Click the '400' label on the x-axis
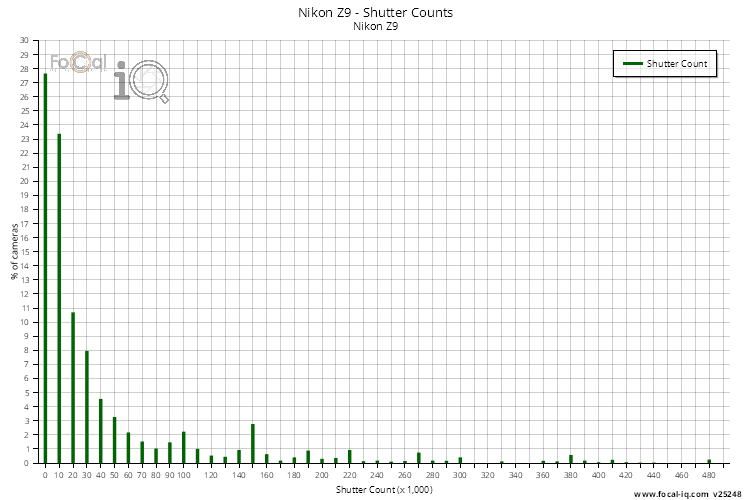Viewport: 750px width, 500px height. [598, 475]
